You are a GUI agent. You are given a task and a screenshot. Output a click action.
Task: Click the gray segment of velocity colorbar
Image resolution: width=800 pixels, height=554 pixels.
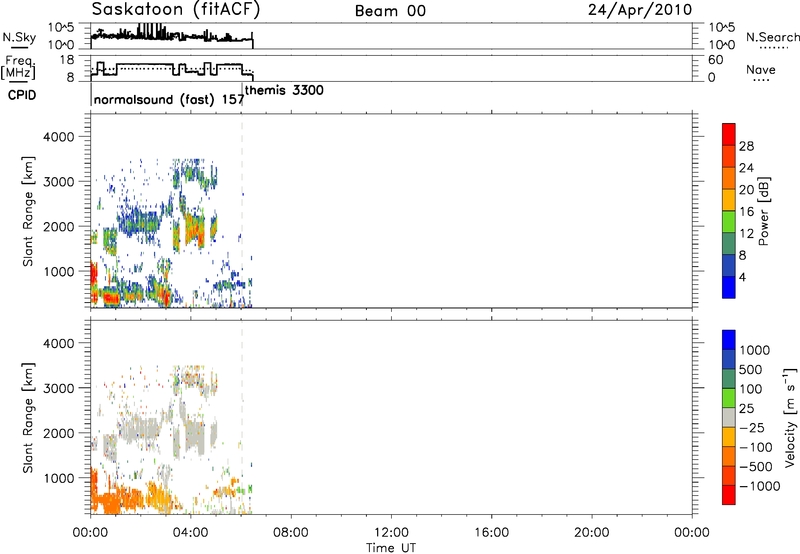point(729,418)
